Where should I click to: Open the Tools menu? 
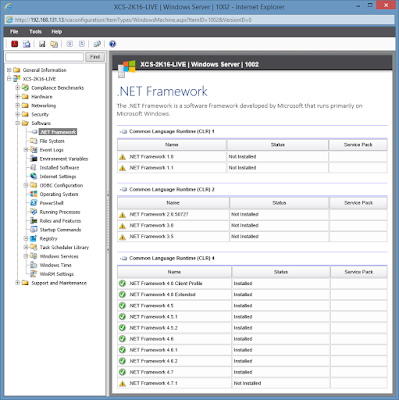(x=35, y=32)
